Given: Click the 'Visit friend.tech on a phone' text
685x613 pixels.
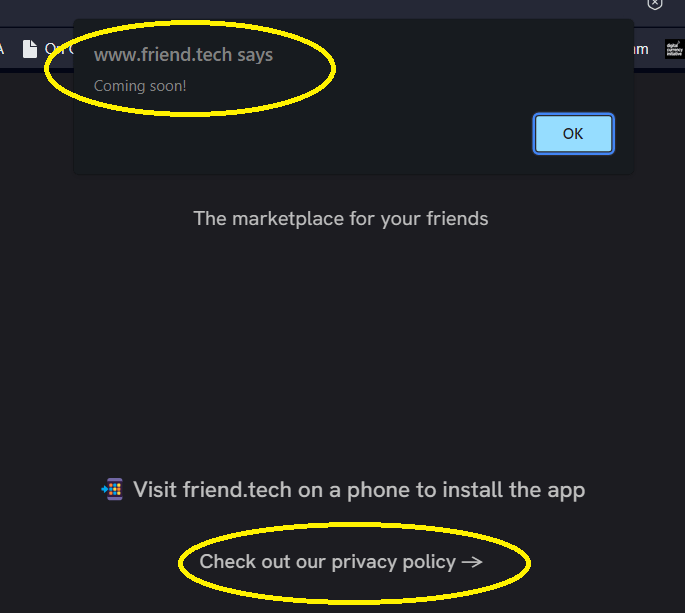Looking at the screenshot, I should coord(358,490).
